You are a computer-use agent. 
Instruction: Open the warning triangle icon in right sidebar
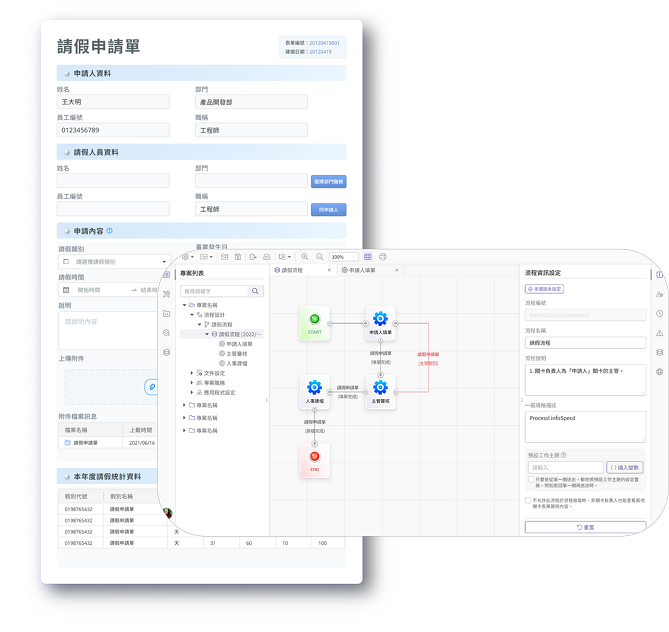coord(659,332)
